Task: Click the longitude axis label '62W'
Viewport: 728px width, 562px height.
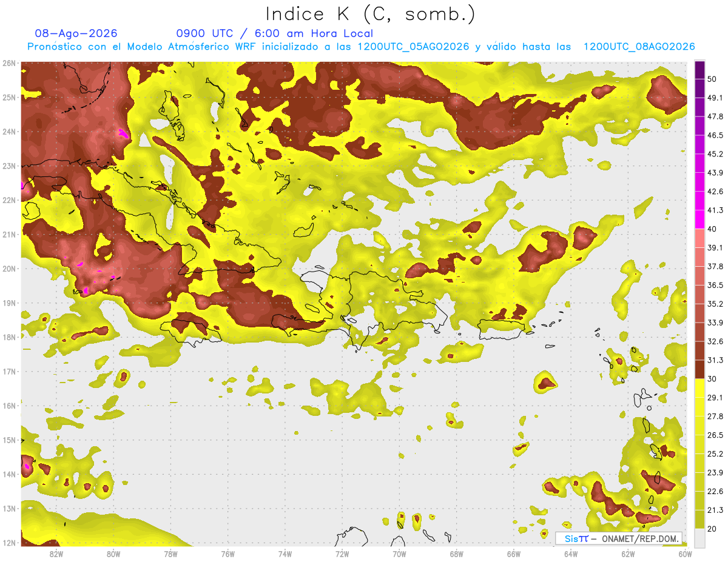Action: tap(629, 554)
